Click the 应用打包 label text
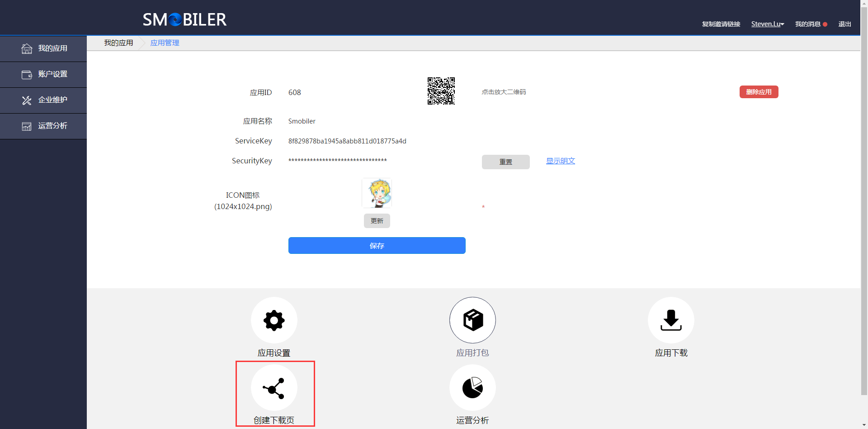This screenshot has width=868, height=429. pyautogui.click(x=472, y=353)
